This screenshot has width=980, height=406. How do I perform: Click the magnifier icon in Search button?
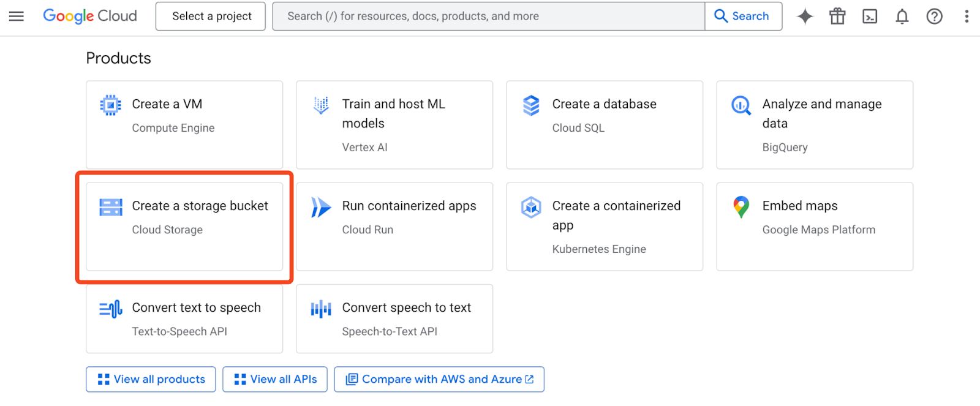[721, 16]
